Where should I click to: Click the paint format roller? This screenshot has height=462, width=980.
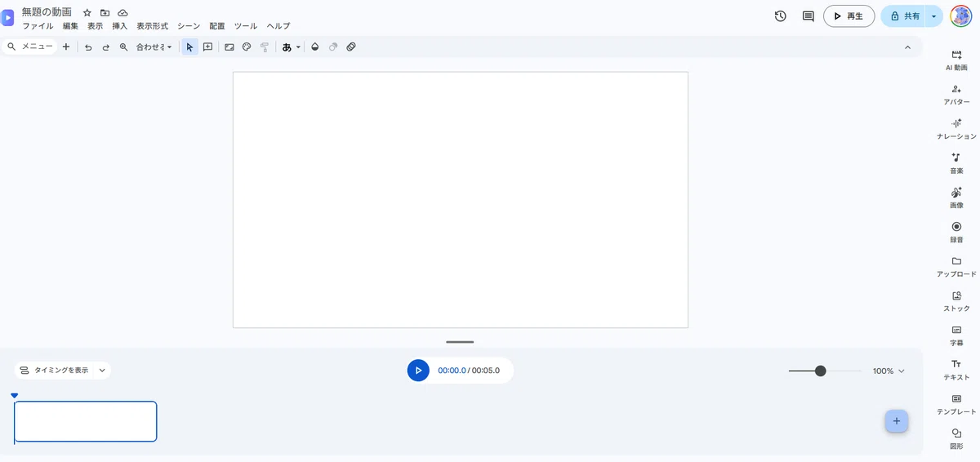265,47
